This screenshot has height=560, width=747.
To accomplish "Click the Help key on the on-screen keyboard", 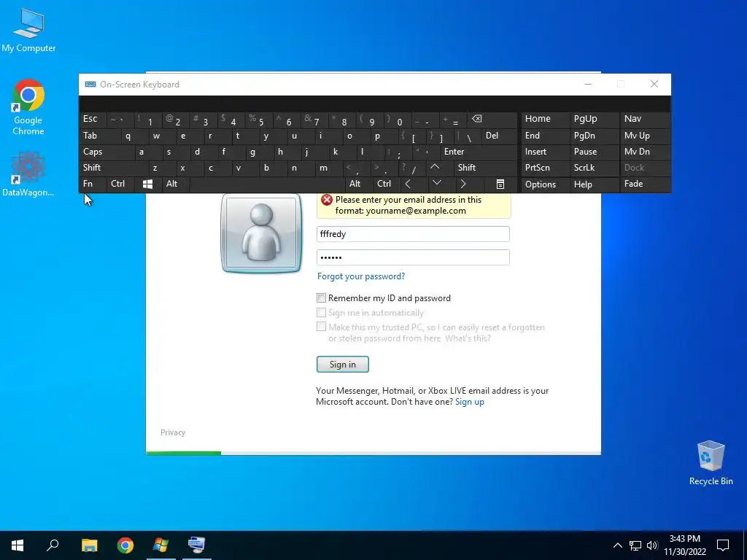I will click(x=595, y=184).
